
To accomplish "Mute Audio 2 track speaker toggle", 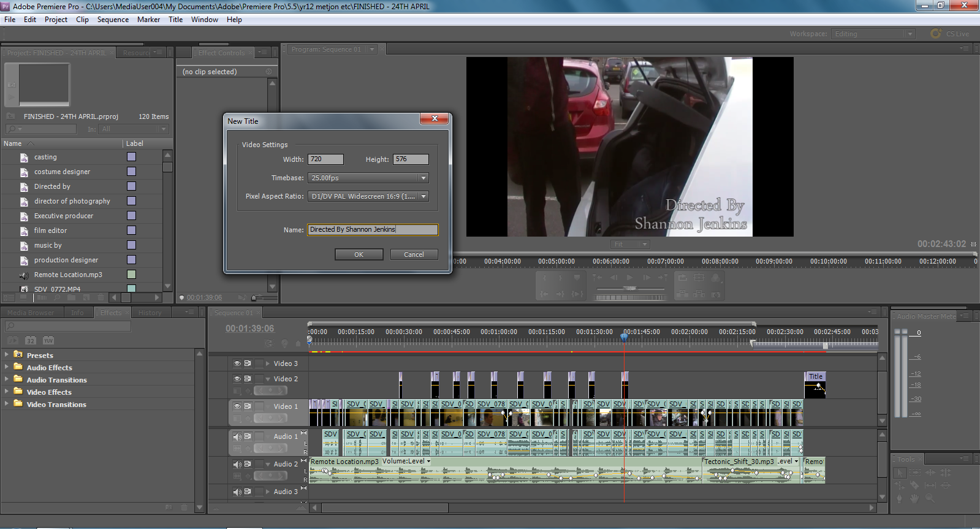I will click(x=237, y=464).
